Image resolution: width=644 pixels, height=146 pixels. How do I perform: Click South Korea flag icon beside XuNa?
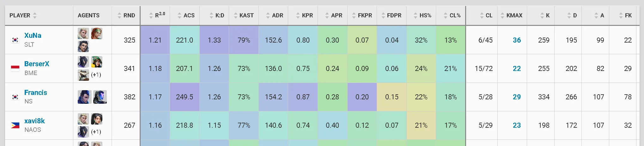[15, 40]
